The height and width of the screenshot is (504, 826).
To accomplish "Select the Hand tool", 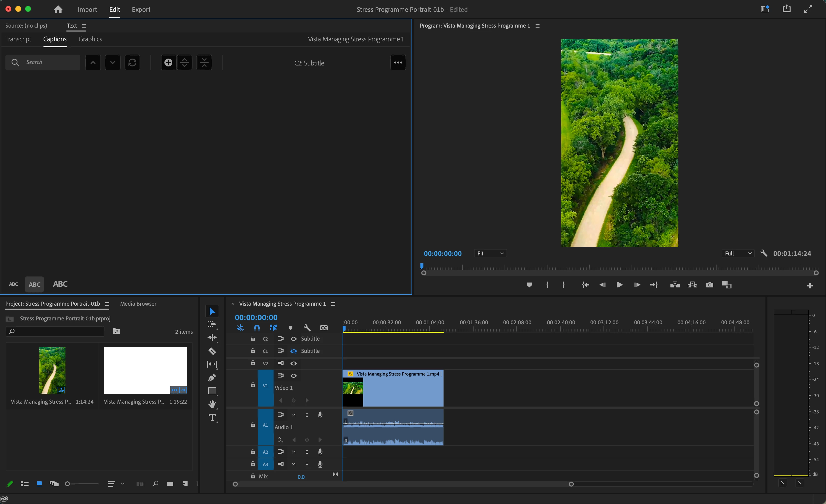I will (x=212, y=404).
